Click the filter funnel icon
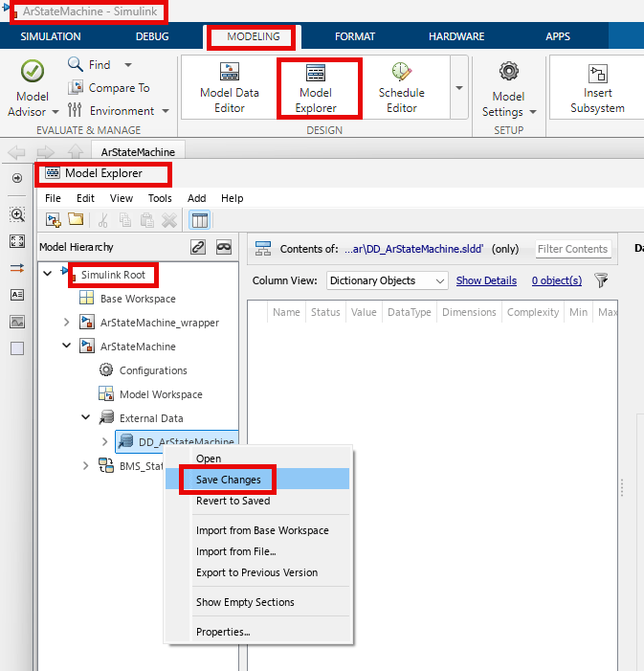The image size is (644, 671). (601, 280)
